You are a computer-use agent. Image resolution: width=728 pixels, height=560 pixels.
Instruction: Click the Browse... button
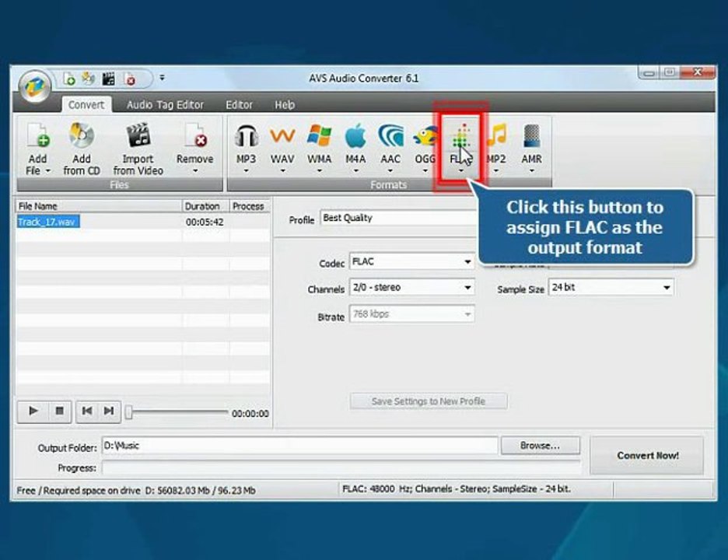tap(541, 446)
